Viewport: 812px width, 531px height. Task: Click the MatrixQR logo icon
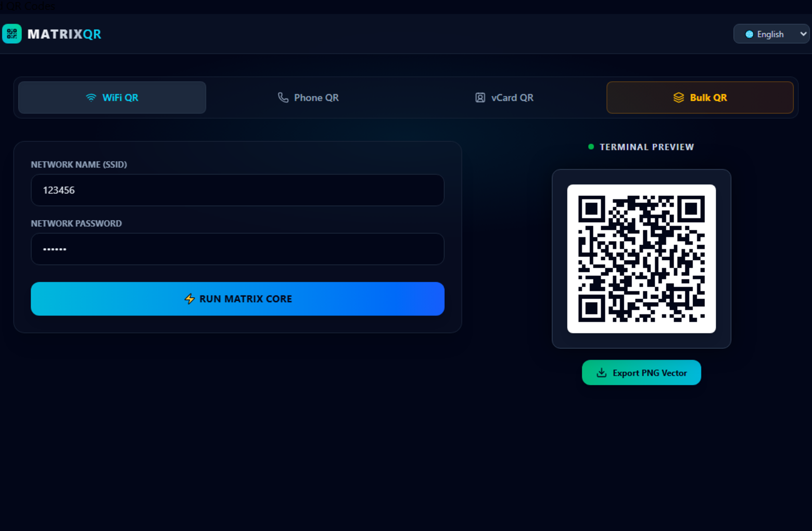pyautogui.click(x=12, y=34)
